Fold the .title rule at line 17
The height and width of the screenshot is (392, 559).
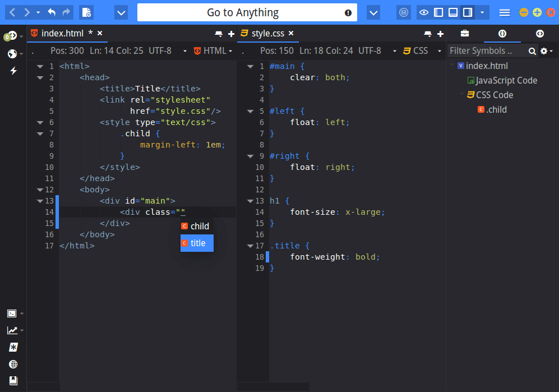[251, 246]
